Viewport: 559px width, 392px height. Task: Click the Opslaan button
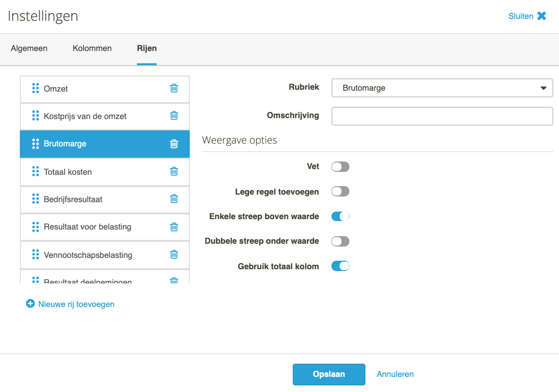[329, 374]
